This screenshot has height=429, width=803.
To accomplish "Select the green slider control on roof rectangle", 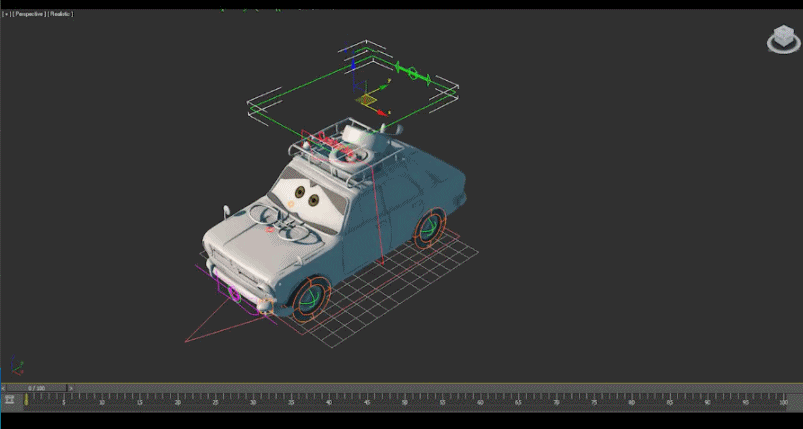I will (x=413, y=73).
